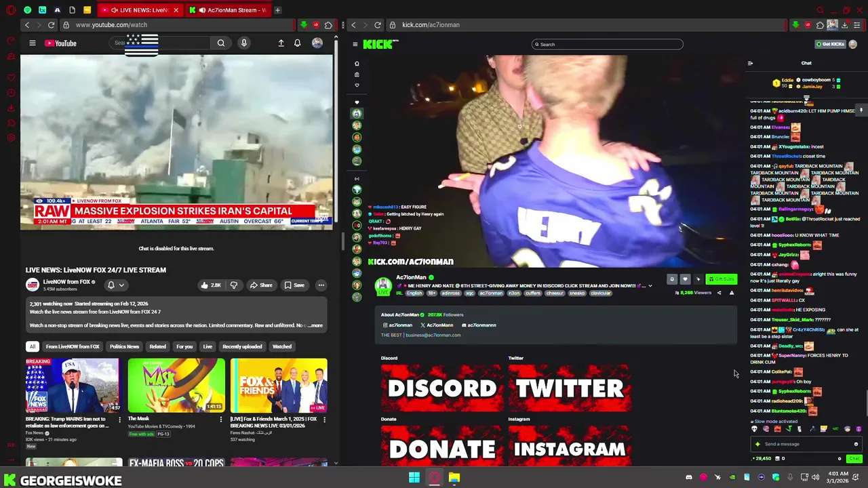Open YouTube notifications bell in header
The height and width of the screenshot is (488, 868).
[x=297, y=43]
